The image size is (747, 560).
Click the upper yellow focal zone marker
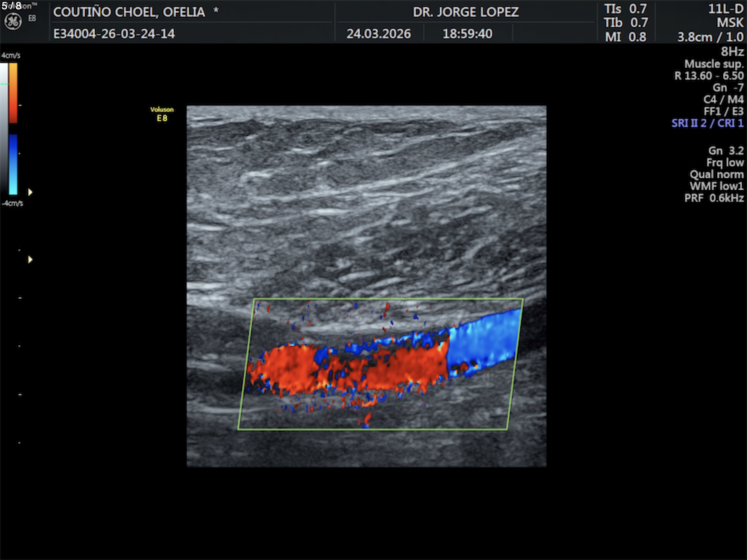click(x=30, y=192)
